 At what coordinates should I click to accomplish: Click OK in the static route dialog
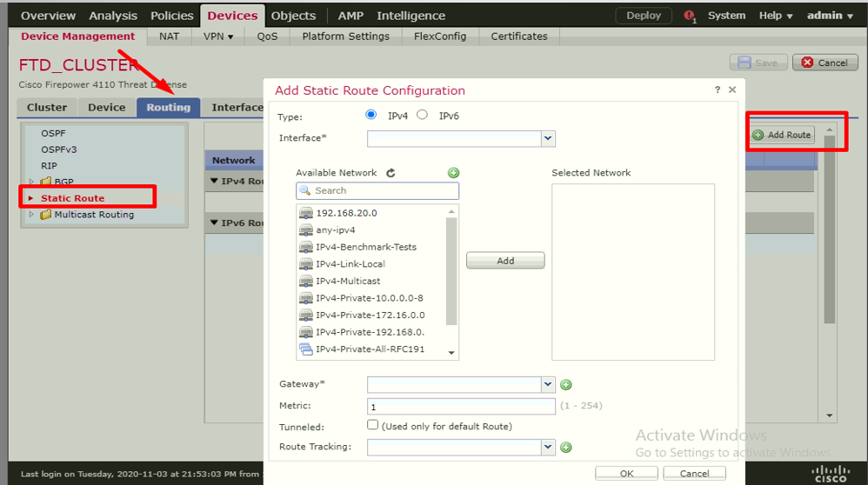coord(626,474)
